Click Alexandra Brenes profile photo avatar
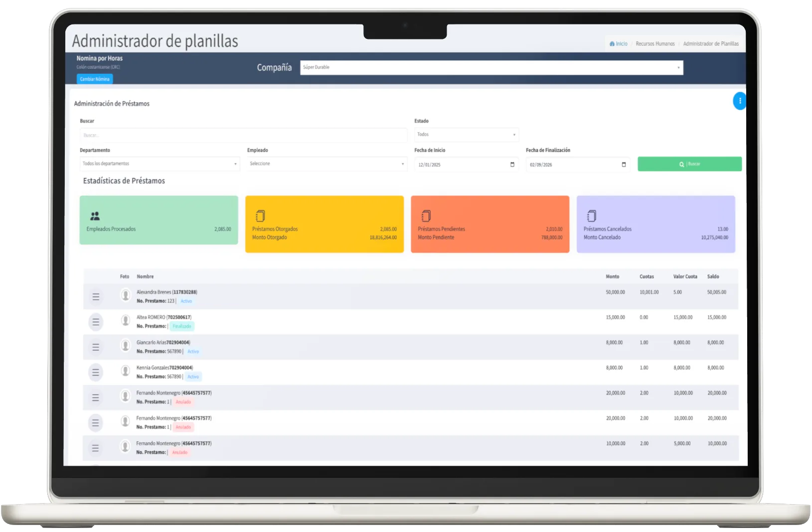Screen dimensions: 812x532 tap(126, 295)
